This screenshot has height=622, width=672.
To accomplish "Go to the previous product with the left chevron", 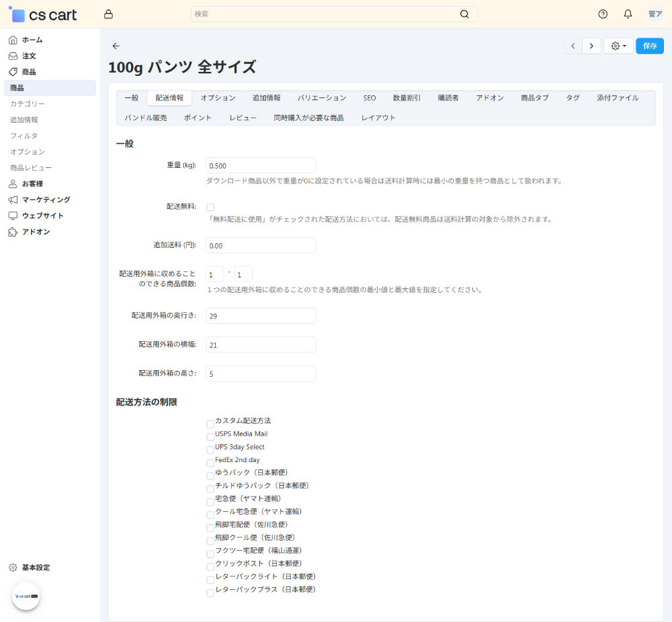I will 573,46.
